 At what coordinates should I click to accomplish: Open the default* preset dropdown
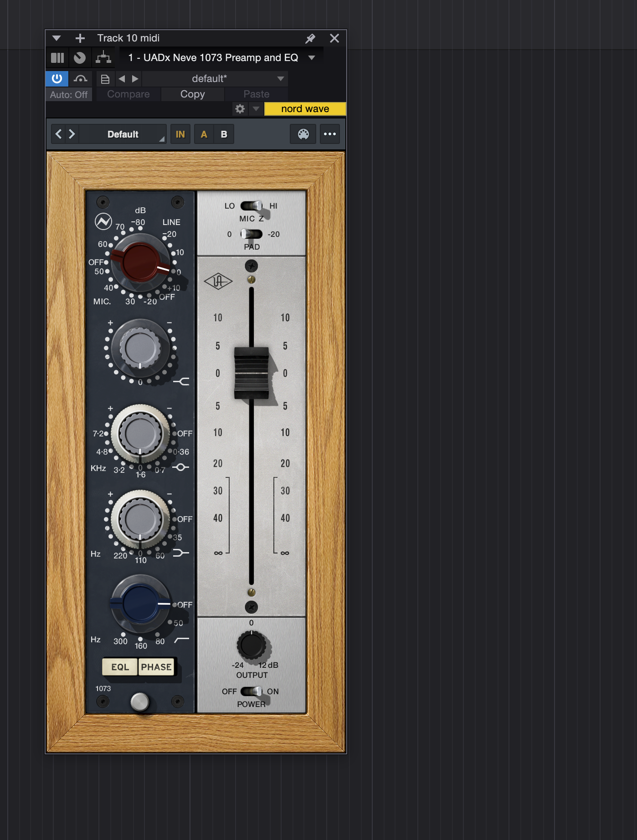click(215, 79)
